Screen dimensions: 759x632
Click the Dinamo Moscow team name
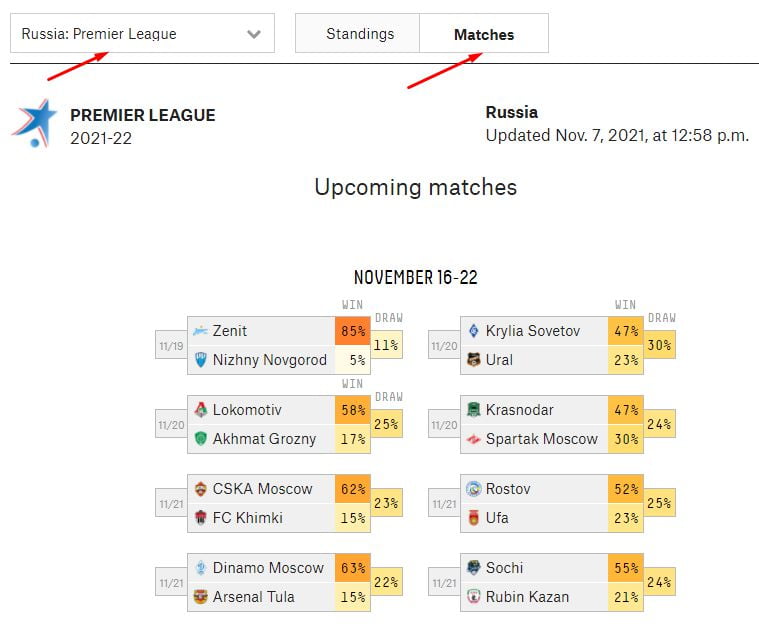pos(268,568)
